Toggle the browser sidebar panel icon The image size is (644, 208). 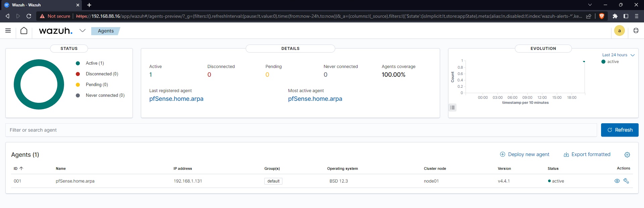tap(626, 16)
